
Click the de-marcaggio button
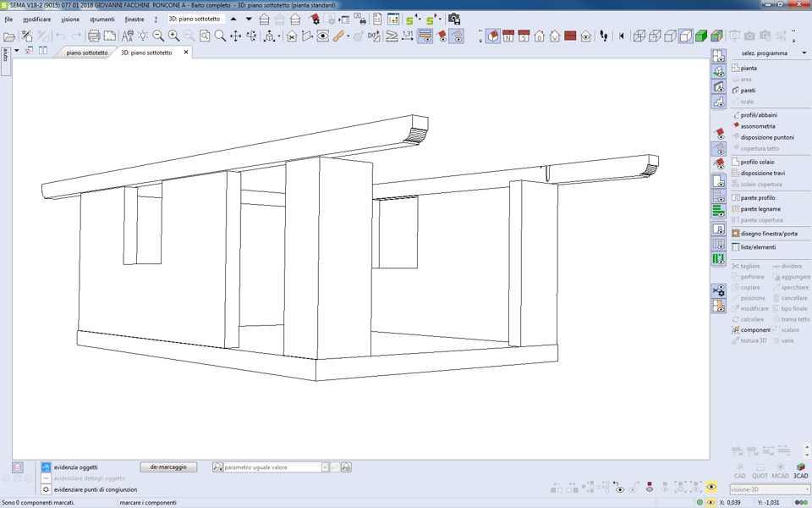[x=168, y=467]
